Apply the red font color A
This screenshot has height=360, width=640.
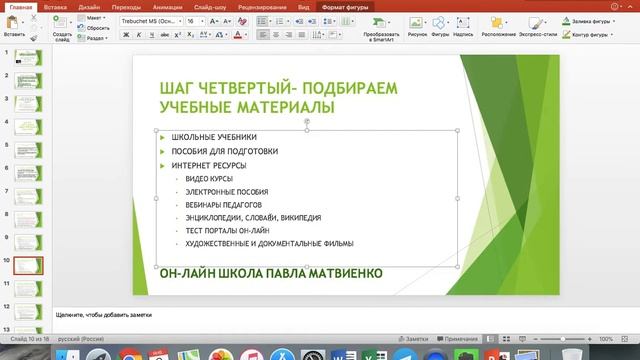tap(238, 35)
